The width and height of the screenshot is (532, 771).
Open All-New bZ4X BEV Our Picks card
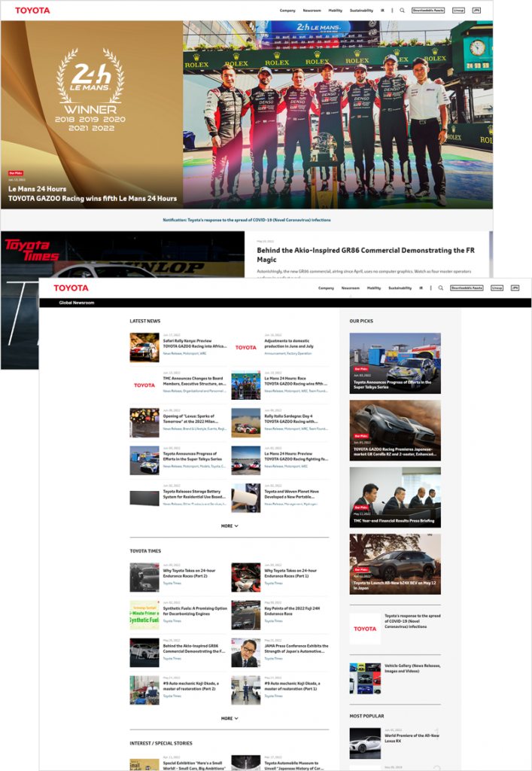point(395,565)
